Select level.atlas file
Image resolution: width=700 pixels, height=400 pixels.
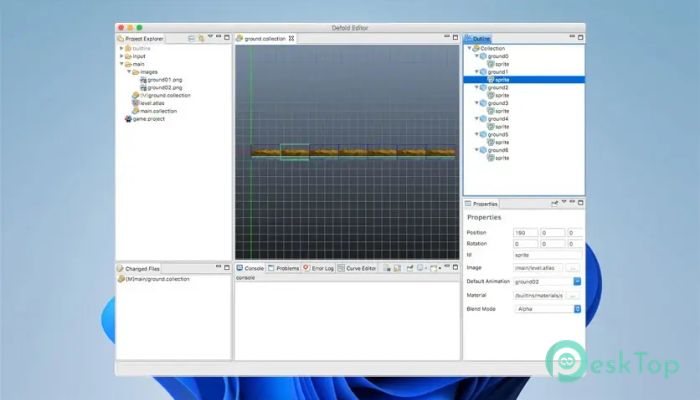pyautogui.click(x=152, y=103)
